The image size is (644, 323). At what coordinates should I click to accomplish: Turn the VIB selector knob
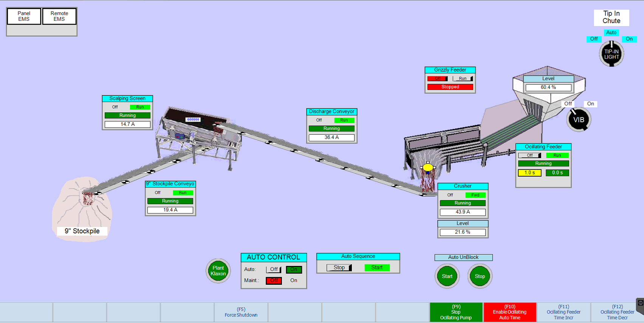[x=578, y=120]
